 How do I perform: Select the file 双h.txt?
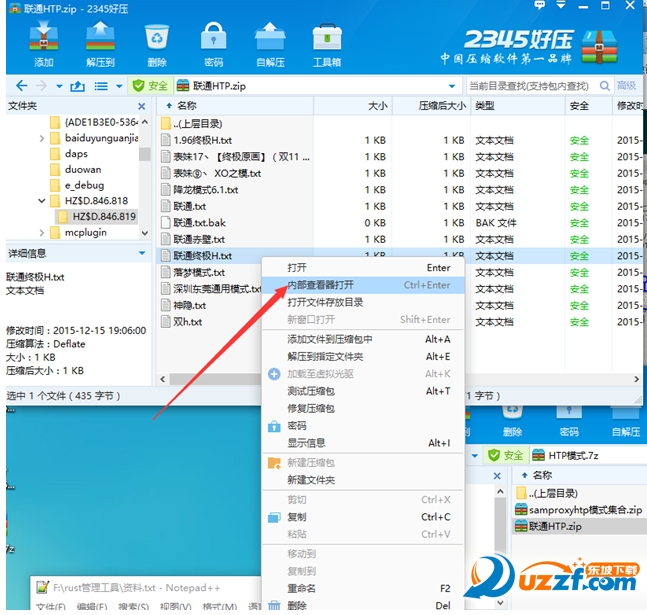tap(187, 322)
